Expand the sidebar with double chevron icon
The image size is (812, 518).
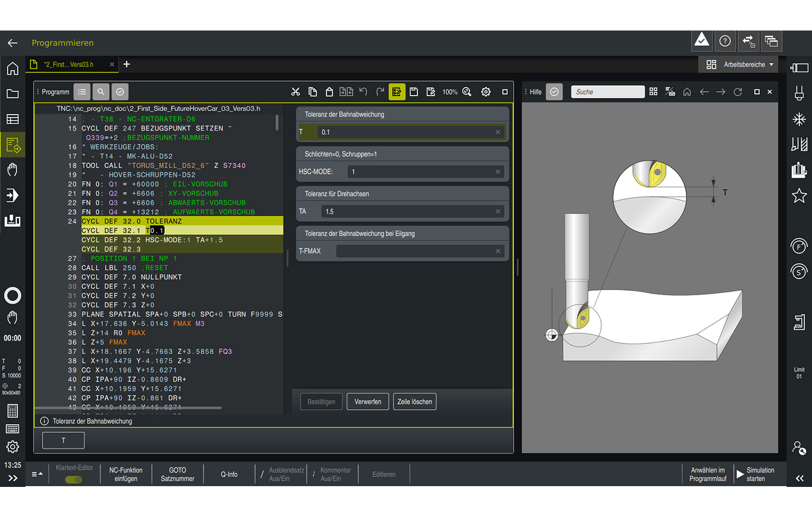pos(13,478)
